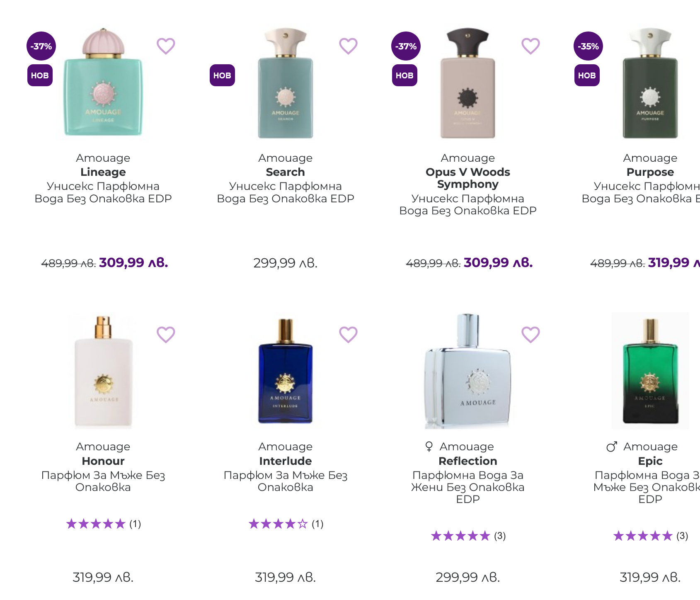The height and width of the screenshot is (600, 700).
Task: Favorite Opus V Woods Symphony with heart
Action: pyautogui.click(x=530, y=46)
